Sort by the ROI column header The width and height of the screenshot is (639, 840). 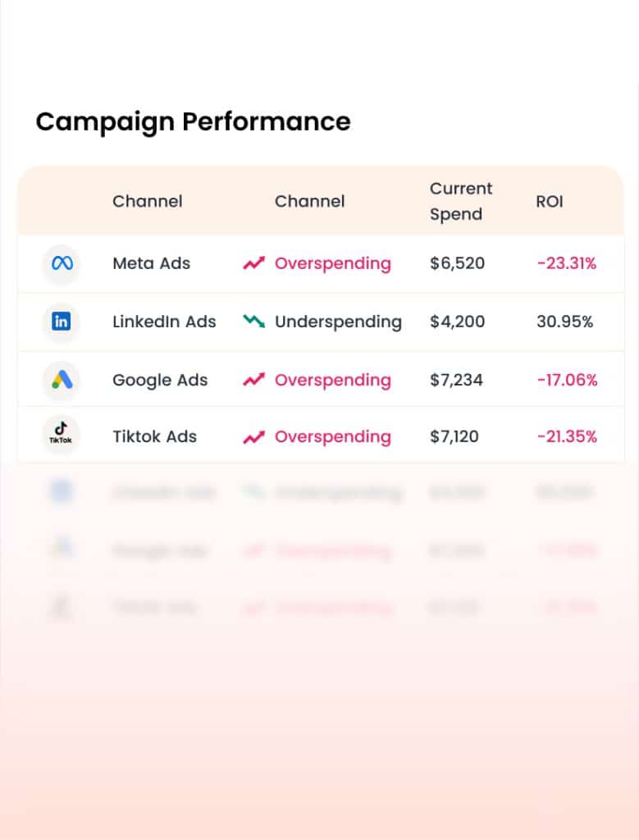550,201
